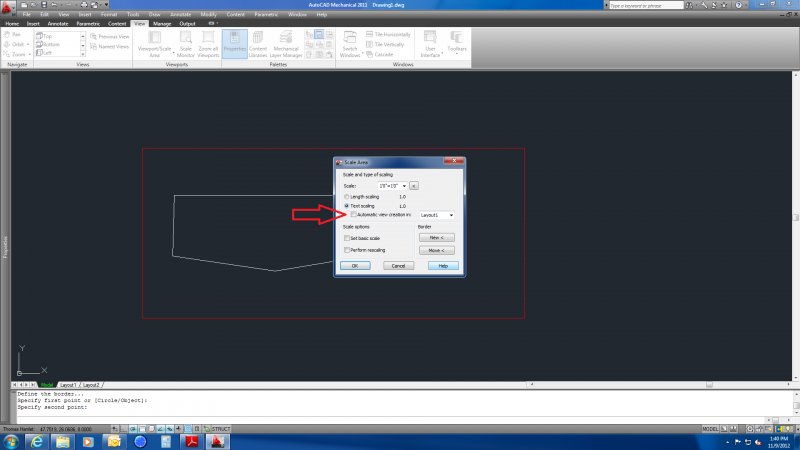
Task: Switch to the Manage ribbon tab
Action: point(162,24)
